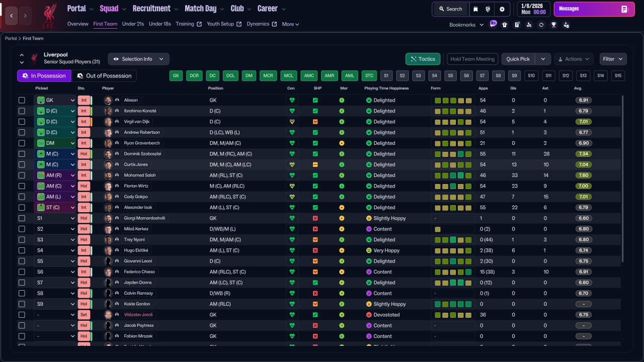Open the globe world icon
Viewport: 644px width, 362px height.
click(488, 9)
